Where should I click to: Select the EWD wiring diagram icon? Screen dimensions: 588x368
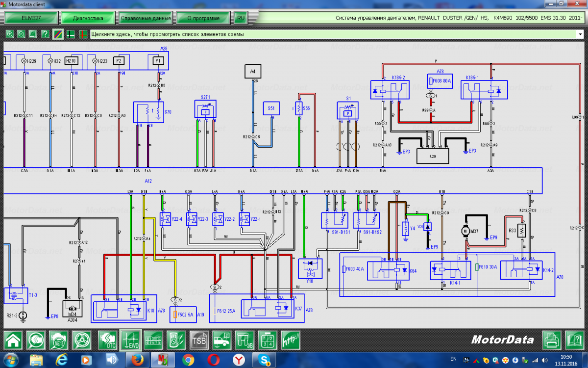pos(130,339)
